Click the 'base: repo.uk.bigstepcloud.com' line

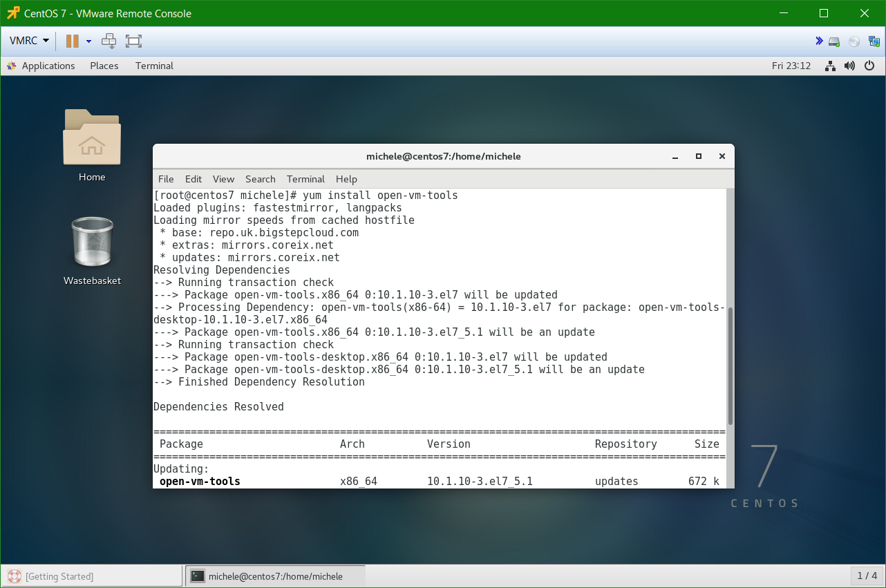point(259,233)
